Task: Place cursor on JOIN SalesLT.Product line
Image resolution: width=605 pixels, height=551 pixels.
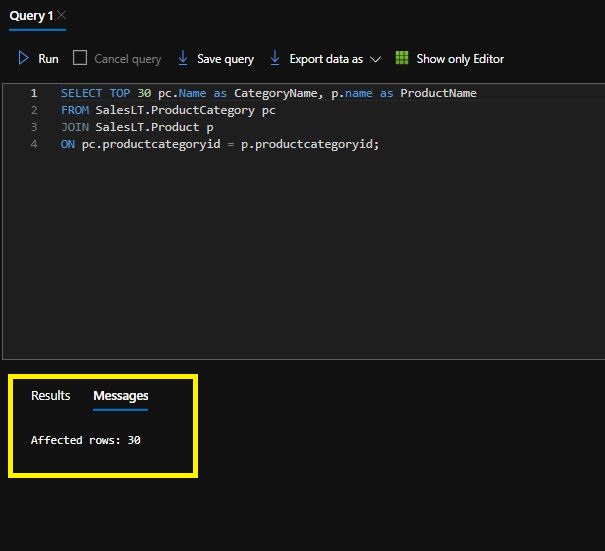Action: (137, 127)
